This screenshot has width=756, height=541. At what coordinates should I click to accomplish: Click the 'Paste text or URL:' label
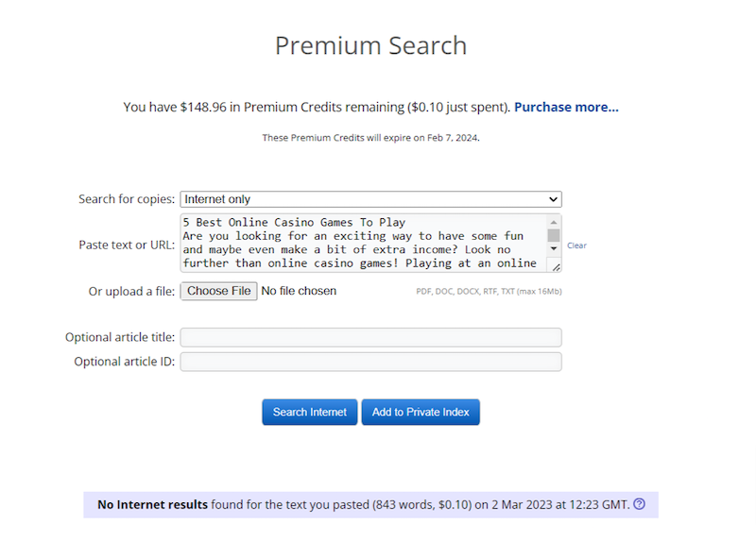[127, 245]
